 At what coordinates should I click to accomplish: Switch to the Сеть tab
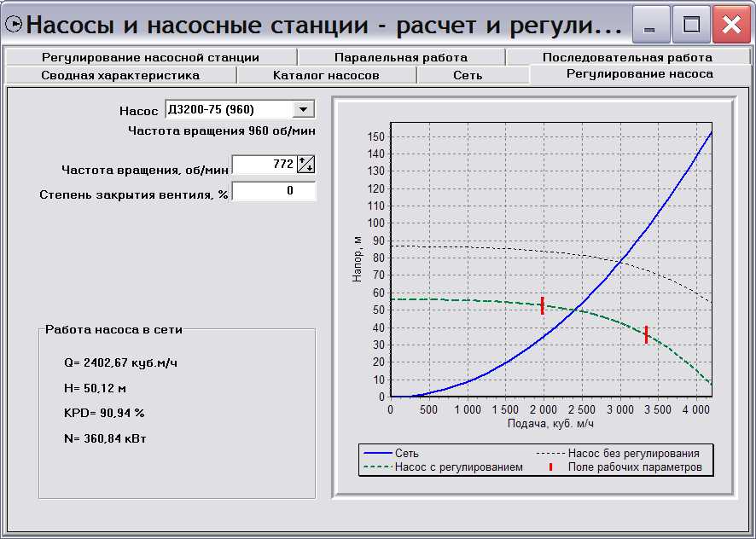pyautogui.click(x=468, y=75)
